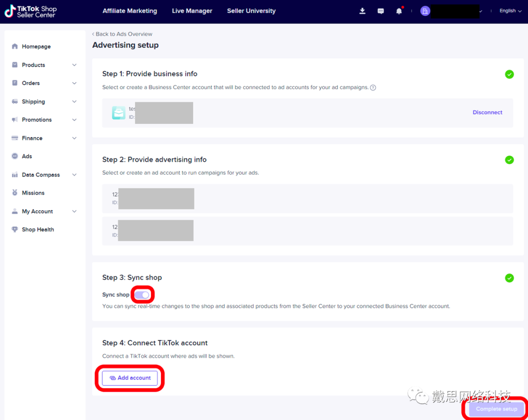The width and height of the screenshot is (528, 420).
Task: Expand the Finance menu chevron
Action: pyautogui.click(x=74, y=138)
